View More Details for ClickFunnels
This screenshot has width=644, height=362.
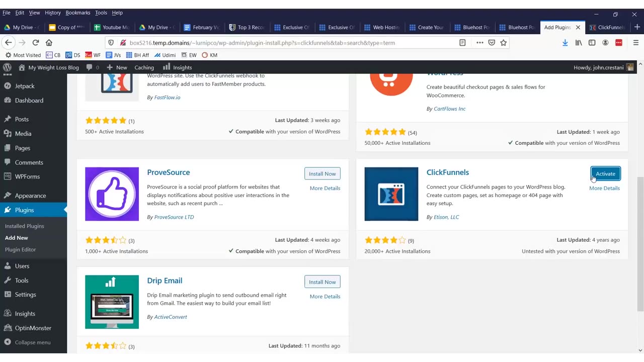tap(604, 188)
